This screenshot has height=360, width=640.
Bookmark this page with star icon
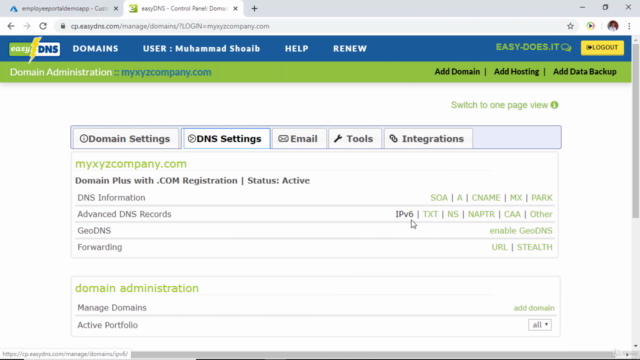click(x=570, y=26)
